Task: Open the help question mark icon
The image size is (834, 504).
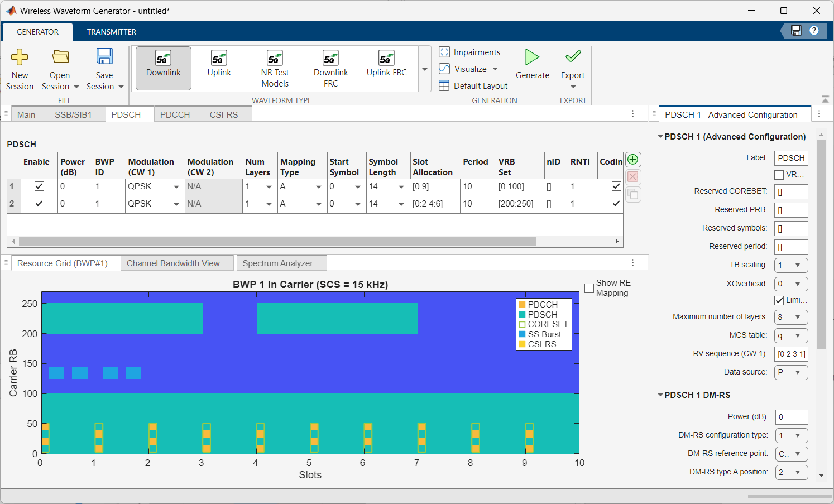Action: 814,31
